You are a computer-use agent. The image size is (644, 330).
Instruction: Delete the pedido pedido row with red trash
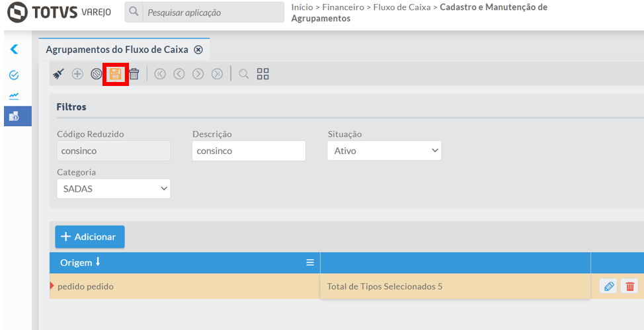(629, 286)
